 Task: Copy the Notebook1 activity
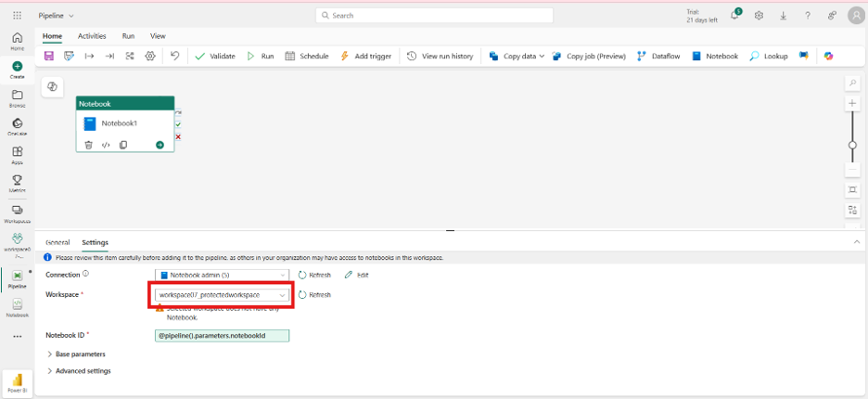point(123,145)
